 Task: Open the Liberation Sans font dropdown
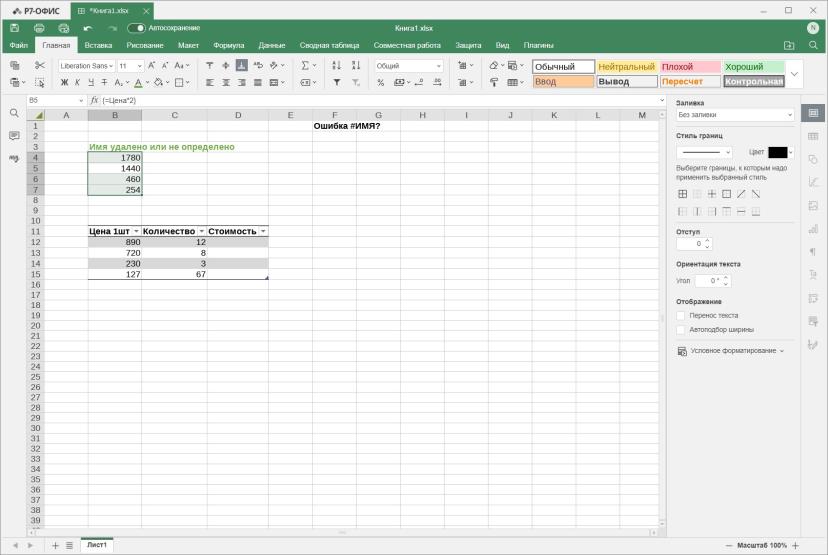87,65
